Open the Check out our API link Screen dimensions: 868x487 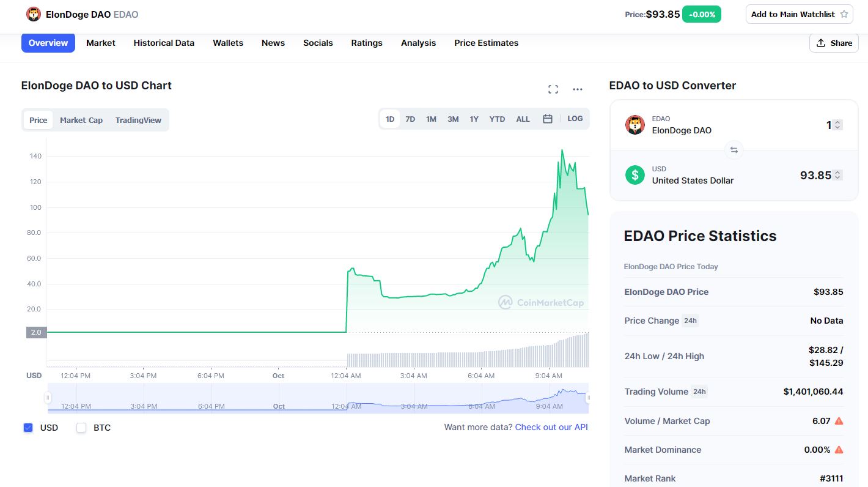pos(551,427)
